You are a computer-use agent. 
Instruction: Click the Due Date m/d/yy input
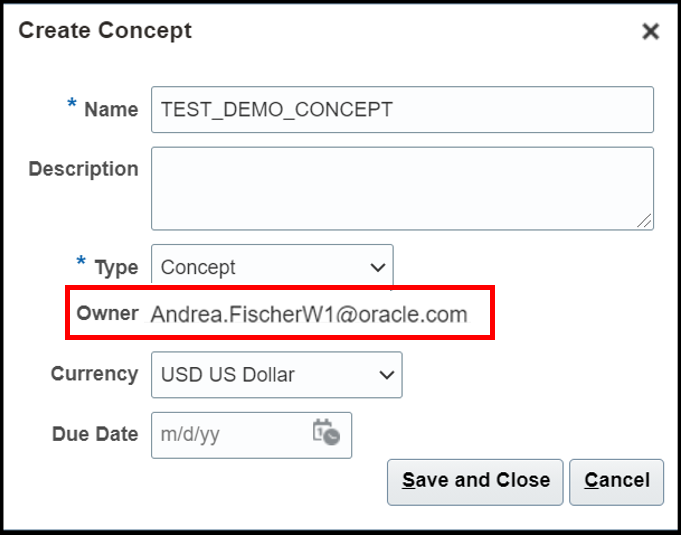click(251, 435)
